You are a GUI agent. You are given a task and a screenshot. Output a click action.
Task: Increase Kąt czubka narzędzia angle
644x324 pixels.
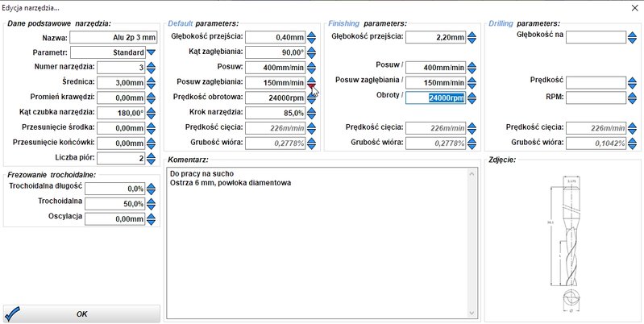coord(151,110)
